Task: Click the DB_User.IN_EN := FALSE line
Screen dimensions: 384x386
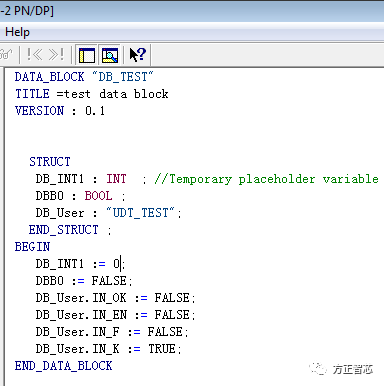Action: [x=115, y=315]
